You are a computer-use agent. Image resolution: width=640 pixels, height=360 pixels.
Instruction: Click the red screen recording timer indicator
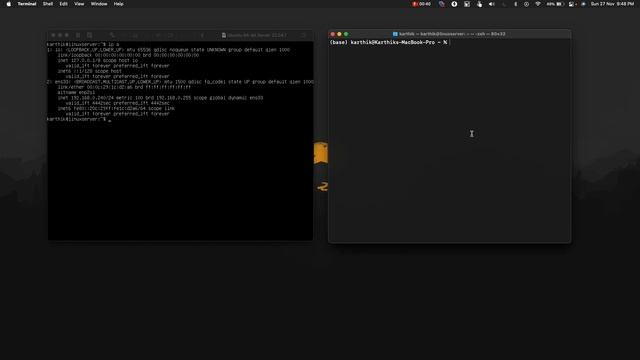pos(422,4)
